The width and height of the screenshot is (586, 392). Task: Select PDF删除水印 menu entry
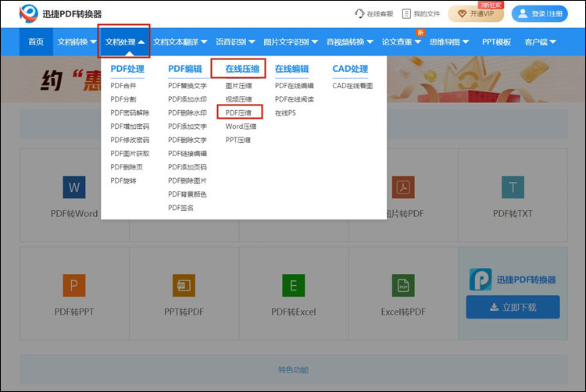point(188,112)
